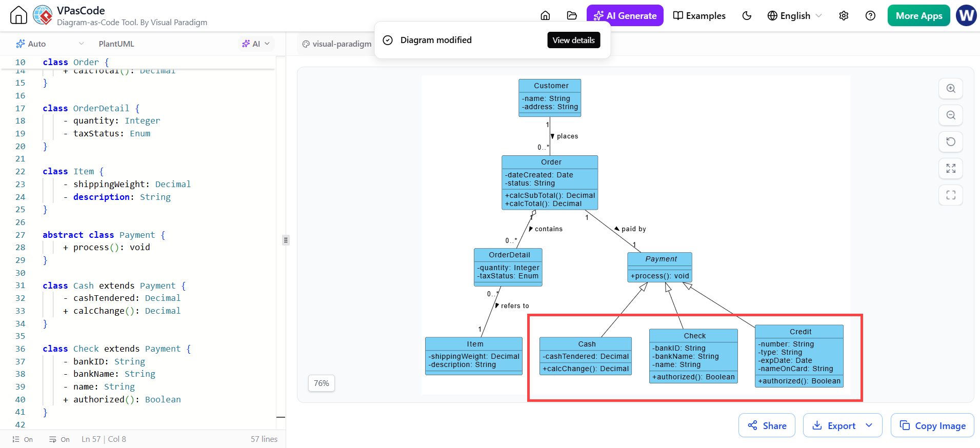Open the folder icon in top toolbar
This screenshot has height=448, width=980.
pyautogui.click(x=572, y=15)
